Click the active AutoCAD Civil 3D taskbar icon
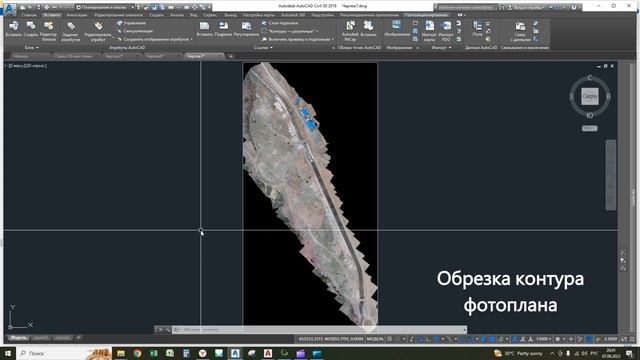This screenshot has height=360, width=640. (235, 353)
